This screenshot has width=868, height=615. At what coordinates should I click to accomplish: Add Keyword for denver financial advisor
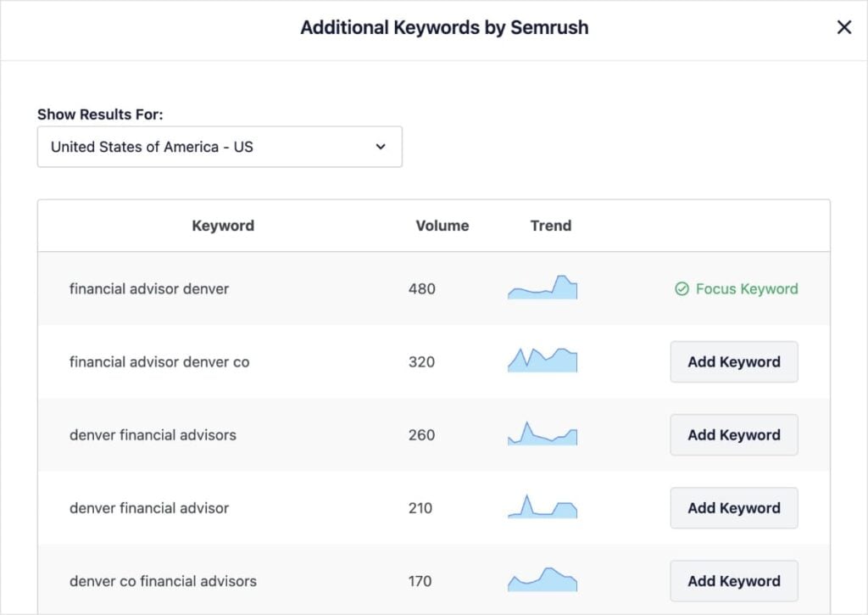pos(733,507)
